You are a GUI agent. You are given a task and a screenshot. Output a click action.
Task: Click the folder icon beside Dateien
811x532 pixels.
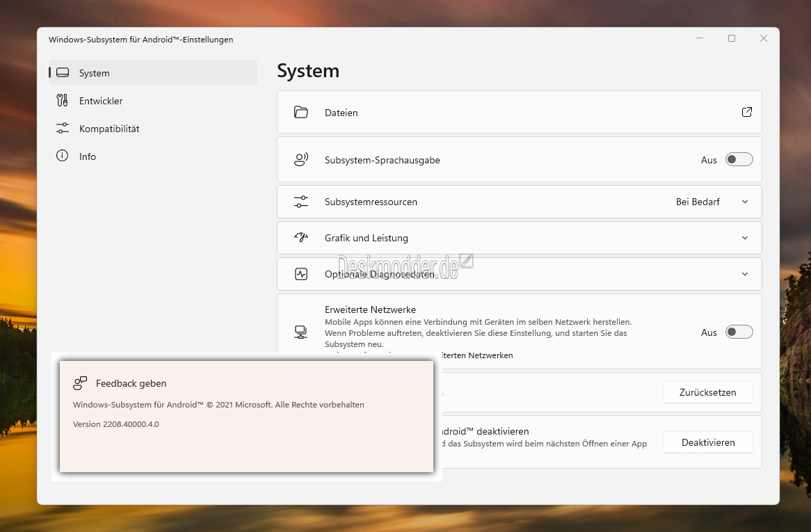[301, 112]
